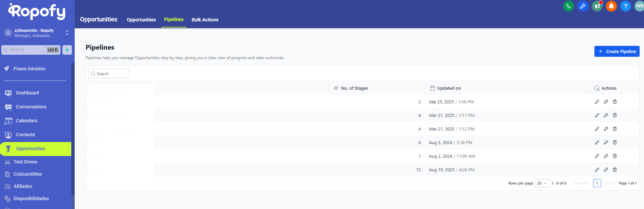Switch to the Opportunities tab
The width and height of the screenshot is (644, 209).
point(141,20)
